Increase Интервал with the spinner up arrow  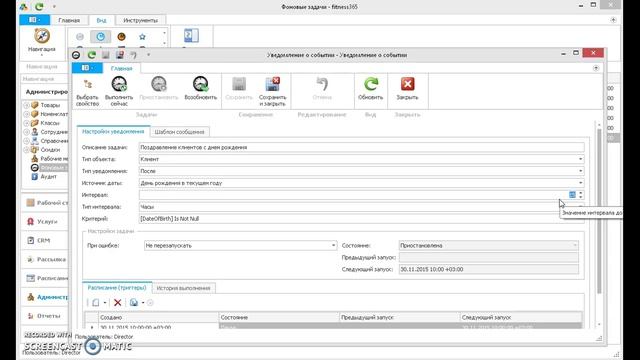point(580,193)
